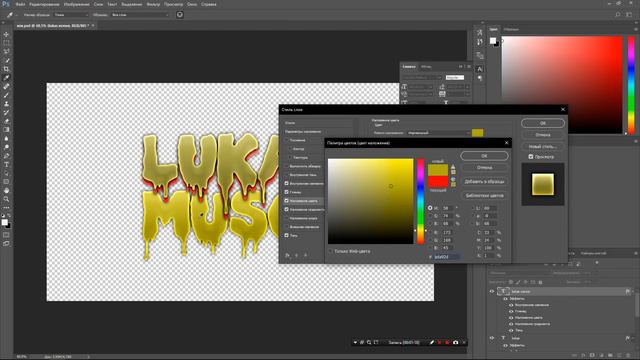
Task: Select the Dodge tool
Action: 6,147
